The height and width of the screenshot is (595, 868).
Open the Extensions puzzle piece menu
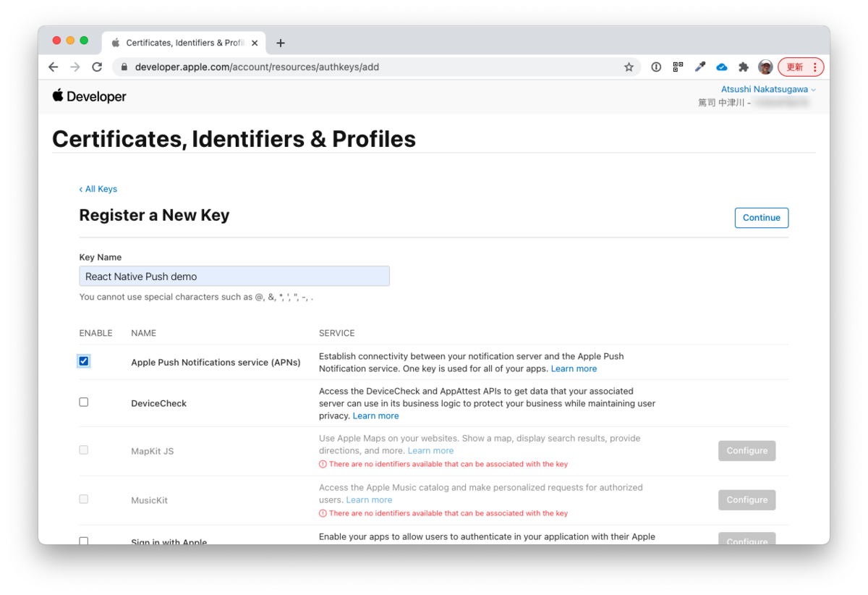tap(743, 67)
